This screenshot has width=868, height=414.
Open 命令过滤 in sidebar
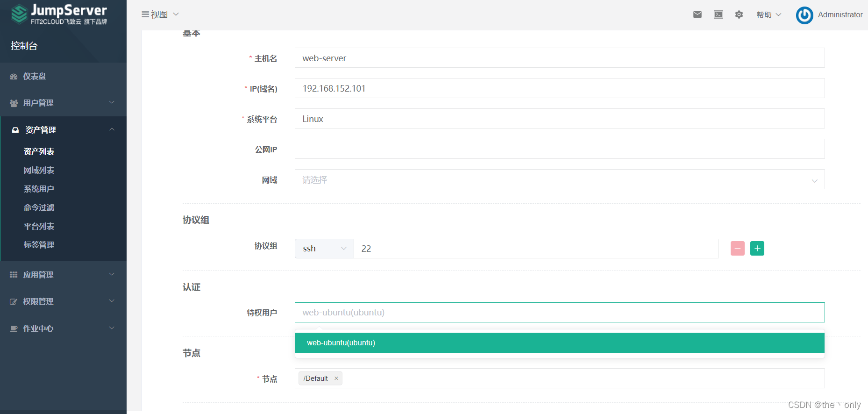click(x=39, y=207)
